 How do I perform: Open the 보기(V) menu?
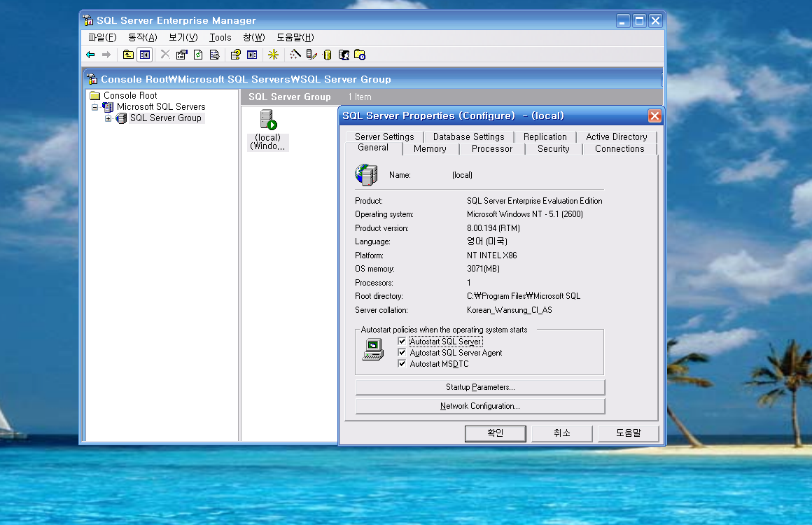pyautogui.click(x=183, y=37)
